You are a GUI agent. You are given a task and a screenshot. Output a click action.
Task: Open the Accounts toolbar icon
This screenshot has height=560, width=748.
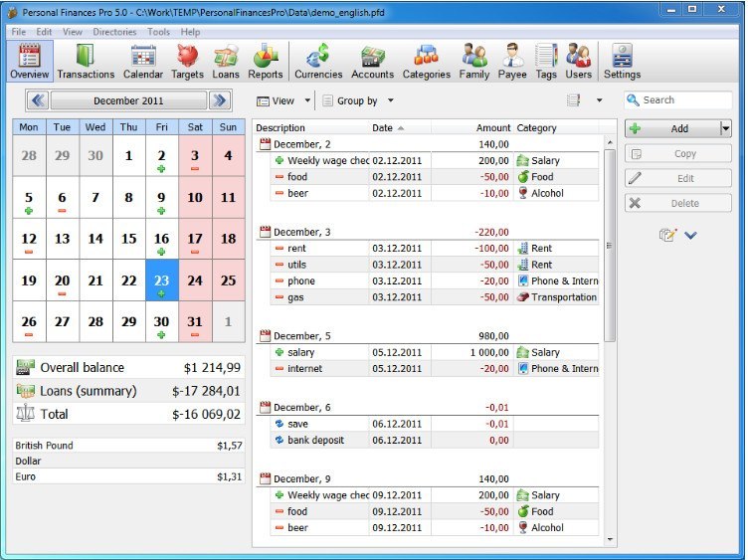(373, 61)
